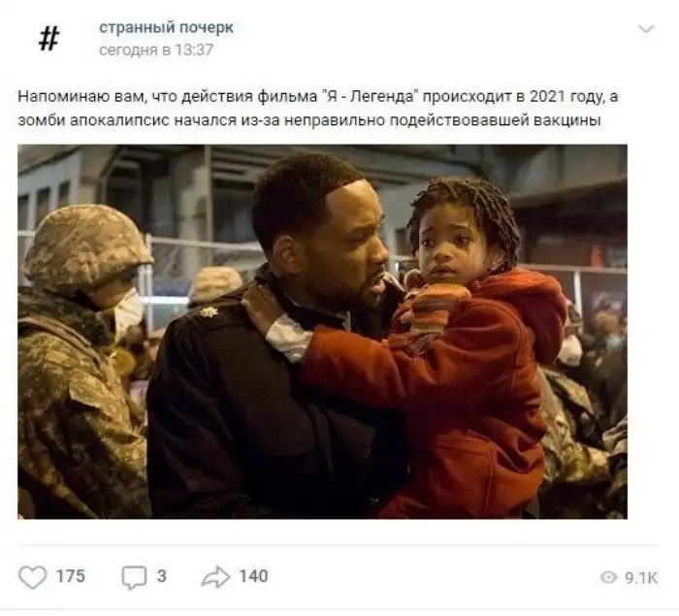
Task: Click the divider line above reactions
Action: pos(339,545)
